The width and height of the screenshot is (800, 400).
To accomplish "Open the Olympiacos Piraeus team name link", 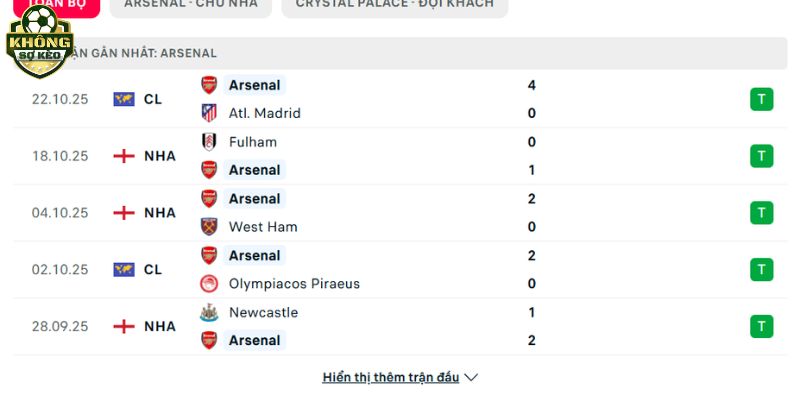I will [294, 284].
